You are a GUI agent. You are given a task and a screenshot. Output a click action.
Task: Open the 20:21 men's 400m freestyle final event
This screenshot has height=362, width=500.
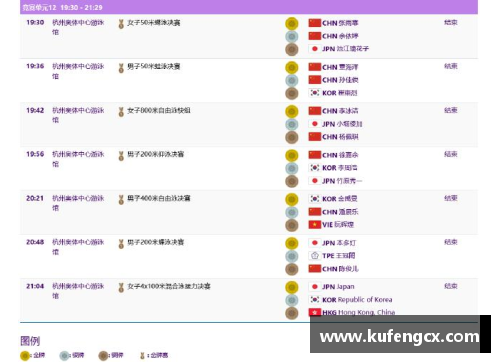(159, 198)
